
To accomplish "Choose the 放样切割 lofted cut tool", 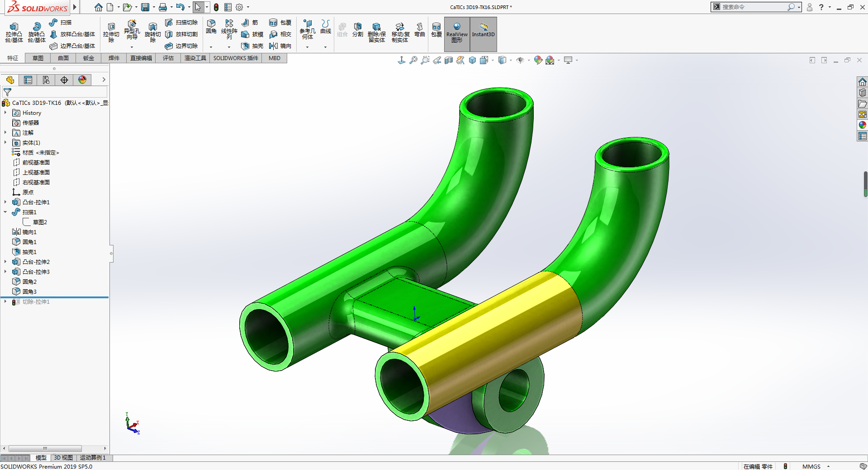I will 181,34.
